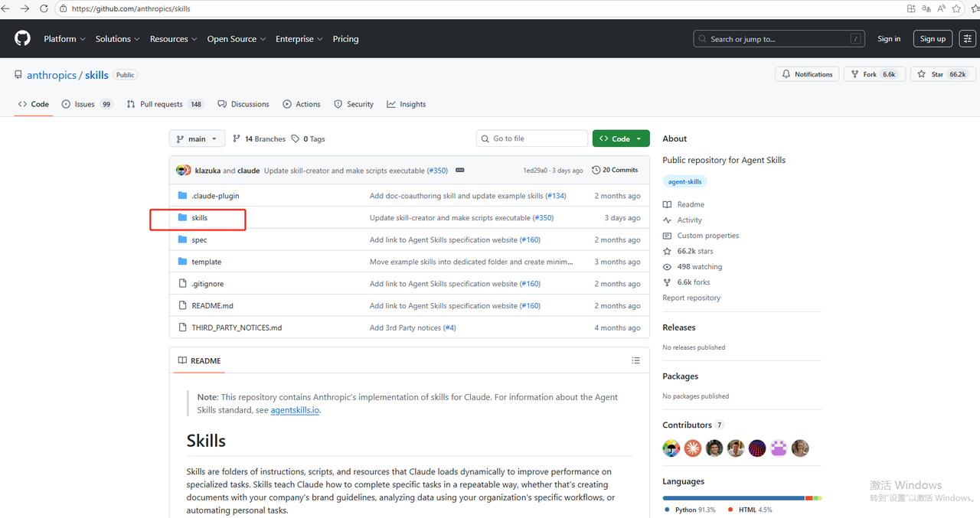Screen dimensions: 980x518
Task: Open the green Code dropdown button
Action: click(621, 138)
